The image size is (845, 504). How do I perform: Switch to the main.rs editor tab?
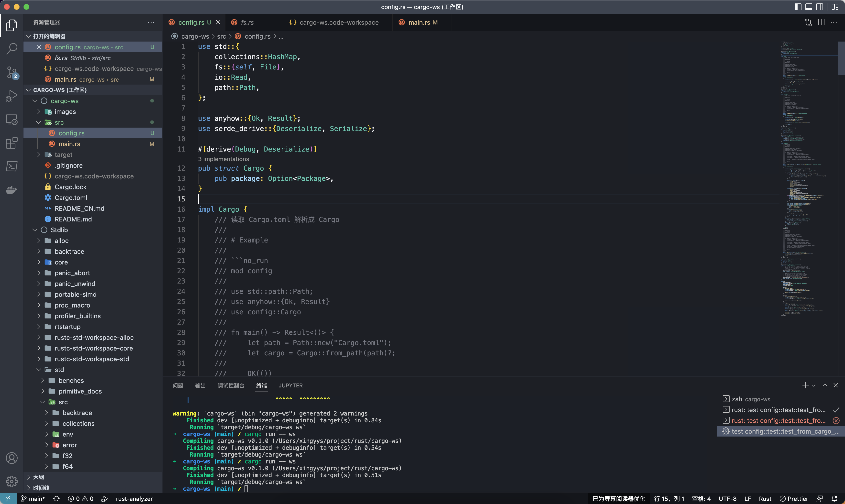419,22
